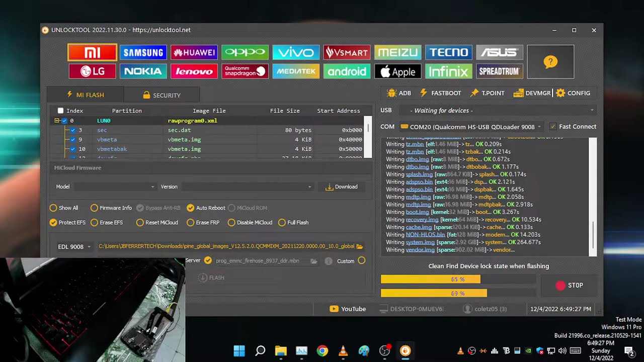Select the Show All option
The image size is (644, 362).
tap(64, 208)
